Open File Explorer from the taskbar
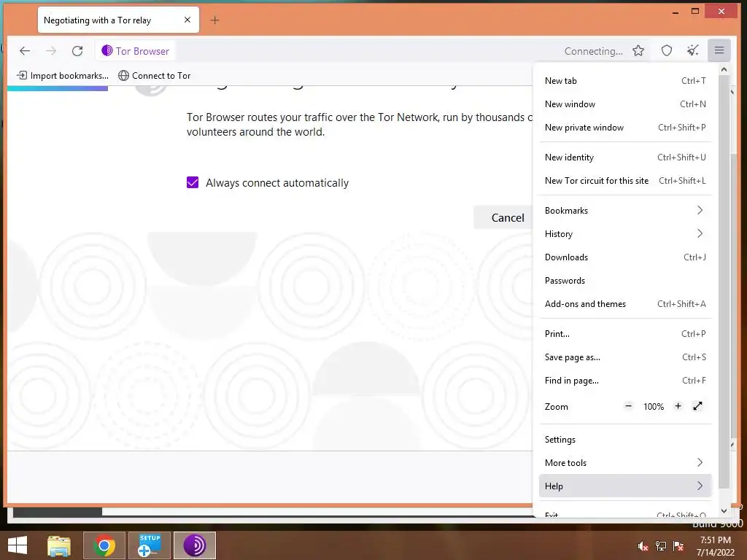The image size is (747, 560). pos(59,545)
